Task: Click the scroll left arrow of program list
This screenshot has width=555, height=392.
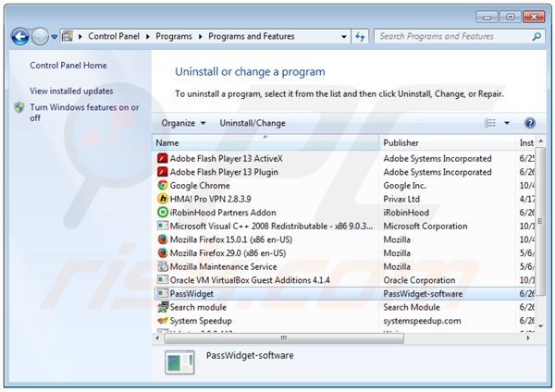Action: pyautogui.click(x=157, y=338)
